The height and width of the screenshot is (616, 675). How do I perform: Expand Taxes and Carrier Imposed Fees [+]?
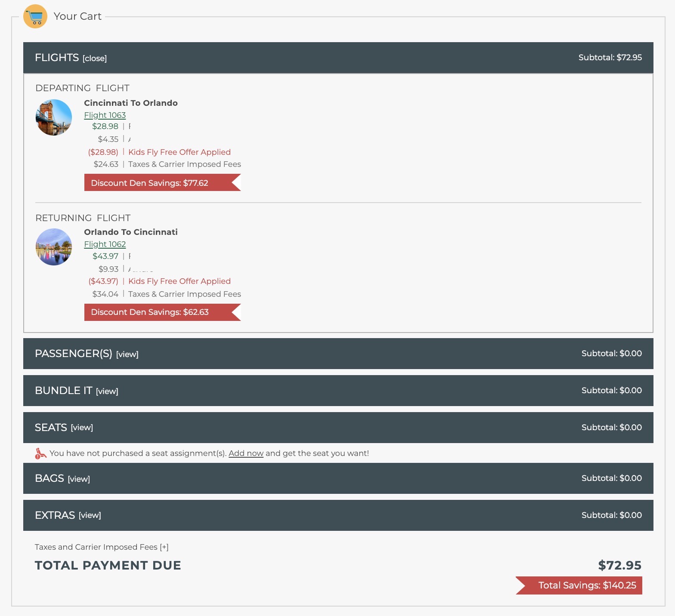164,547
